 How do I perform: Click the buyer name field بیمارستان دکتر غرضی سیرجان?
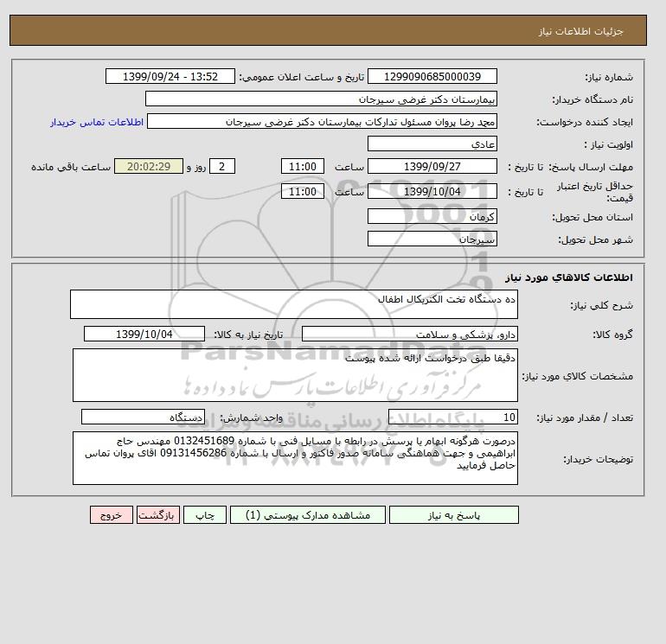pyautogui.click(x=321, y=99)
